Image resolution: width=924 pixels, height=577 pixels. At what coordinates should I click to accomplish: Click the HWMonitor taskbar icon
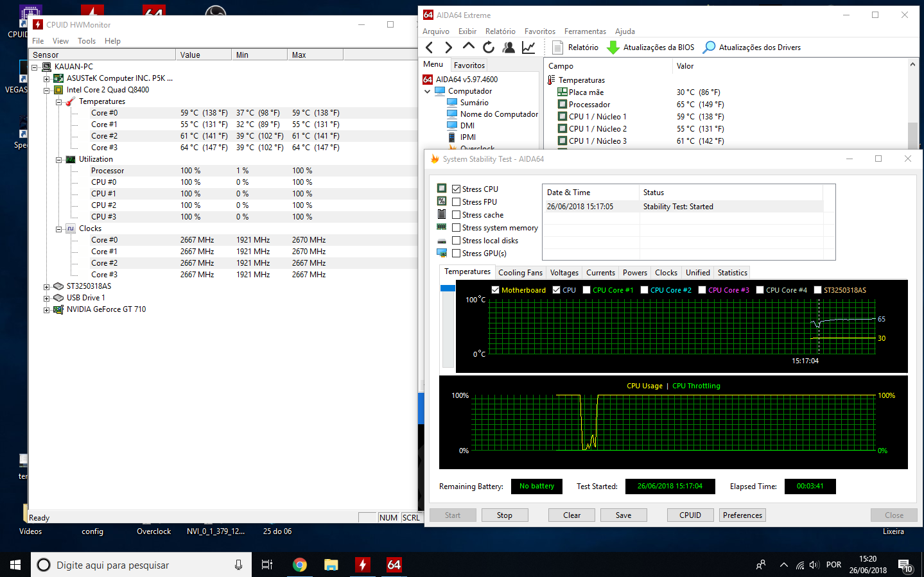[362, 565]
